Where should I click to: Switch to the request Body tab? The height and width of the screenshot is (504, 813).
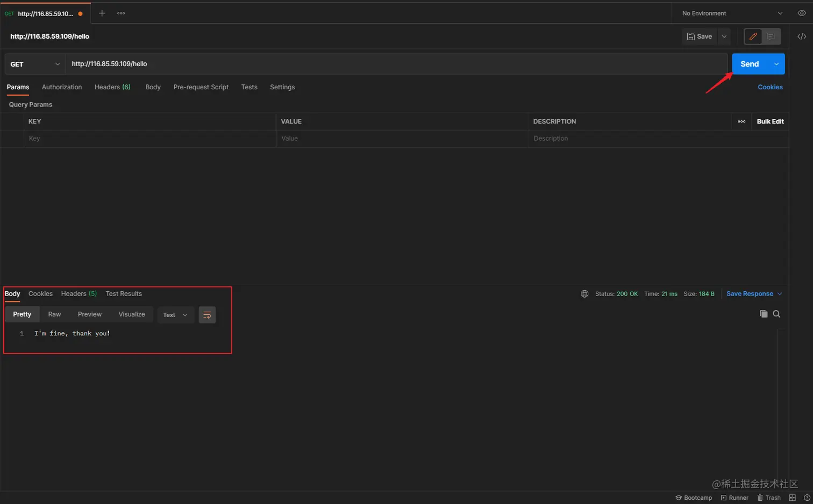[x=153, y=87]
